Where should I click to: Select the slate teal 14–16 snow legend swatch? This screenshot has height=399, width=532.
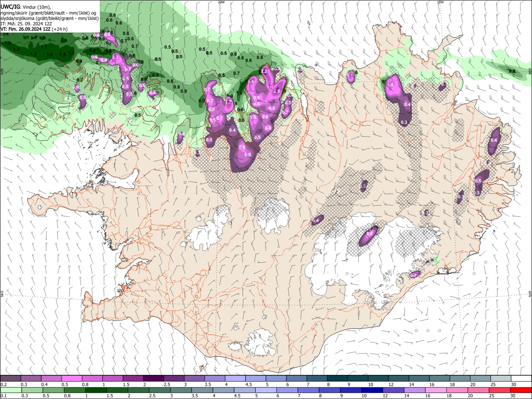click(419, 378)
